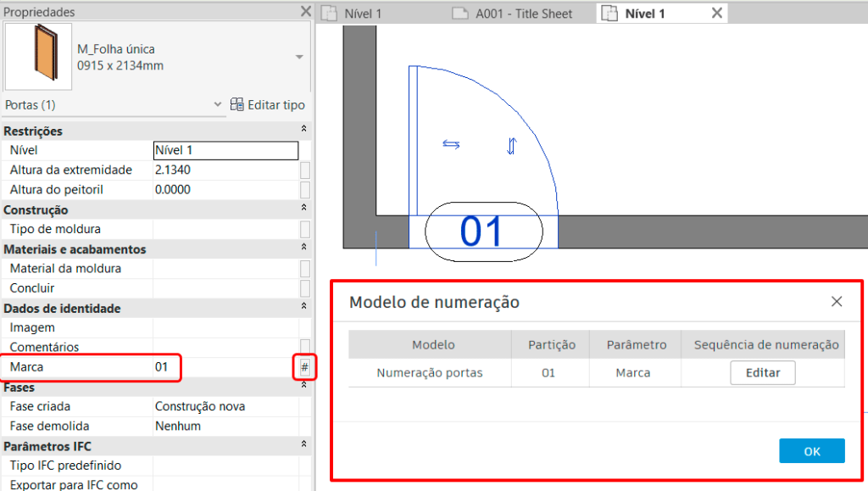Close the Modelo de numeração dialog
This screenshot has height=491, width=868.
(x=837, y=301)
